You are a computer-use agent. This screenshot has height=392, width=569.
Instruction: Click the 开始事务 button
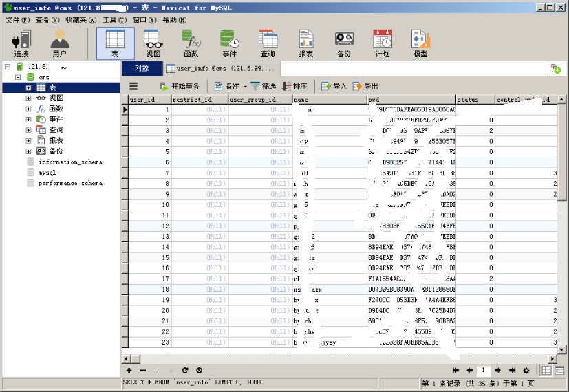coord(180,87)
